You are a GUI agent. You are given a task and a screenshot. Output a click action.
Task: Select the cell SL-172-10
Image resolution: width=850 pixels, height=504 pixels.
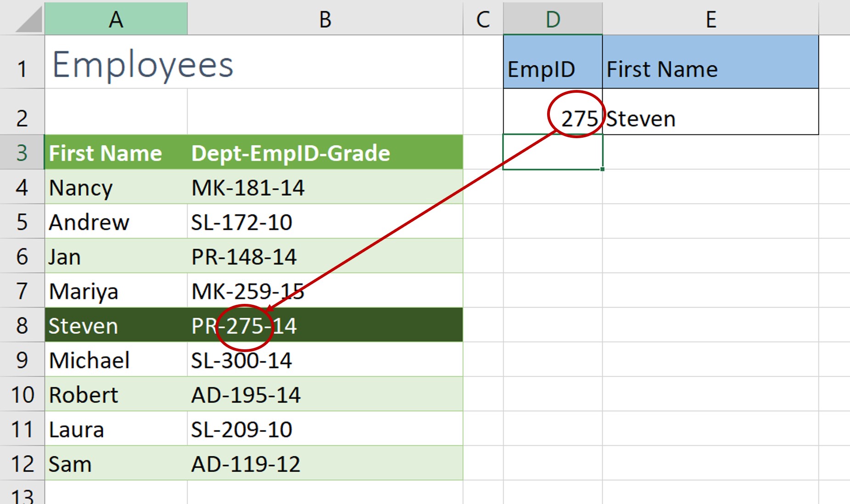click(x=325, y=221)
